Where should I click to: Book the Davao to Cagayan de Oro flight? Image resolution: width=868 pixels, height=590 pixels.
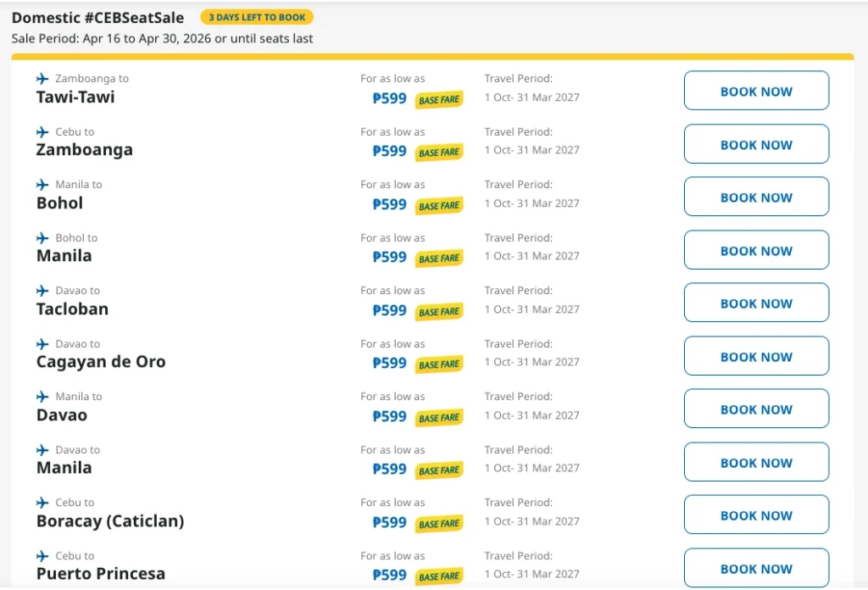[x=755, y=355]
